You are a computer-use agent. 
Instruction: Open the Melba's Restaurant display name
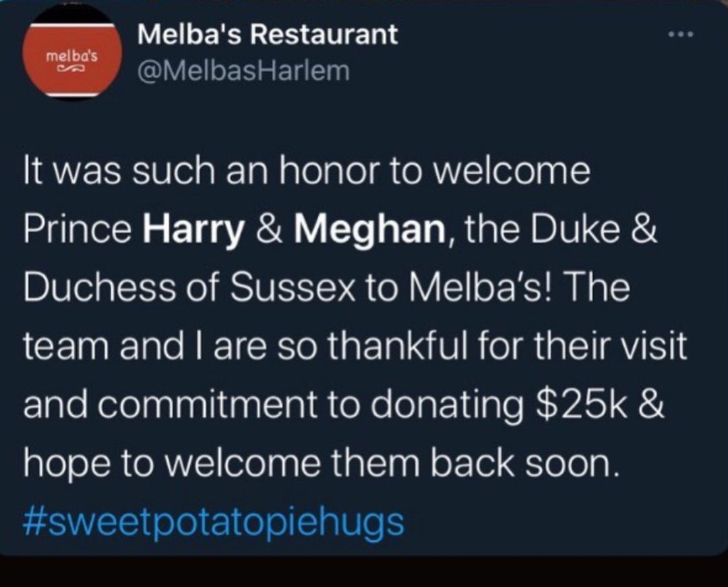tap(268, 34)
